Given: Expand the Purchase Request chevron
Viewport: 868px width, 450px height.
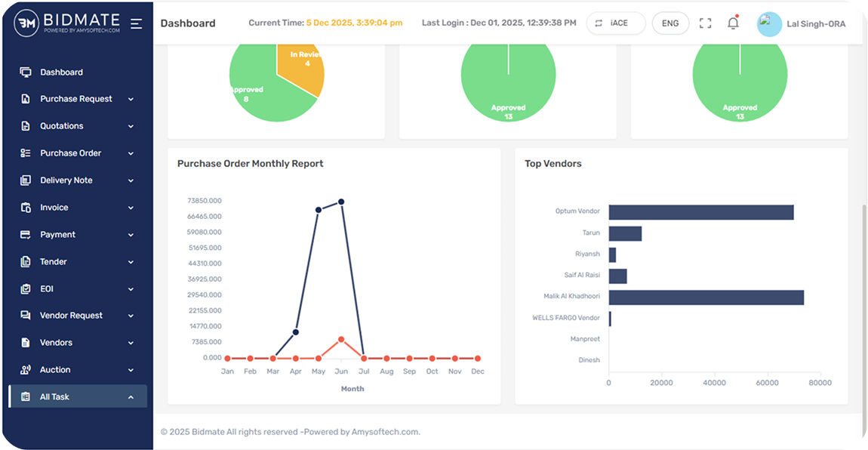Looking at the screenshot, I should pyautogui.click(x=131, y=99).
